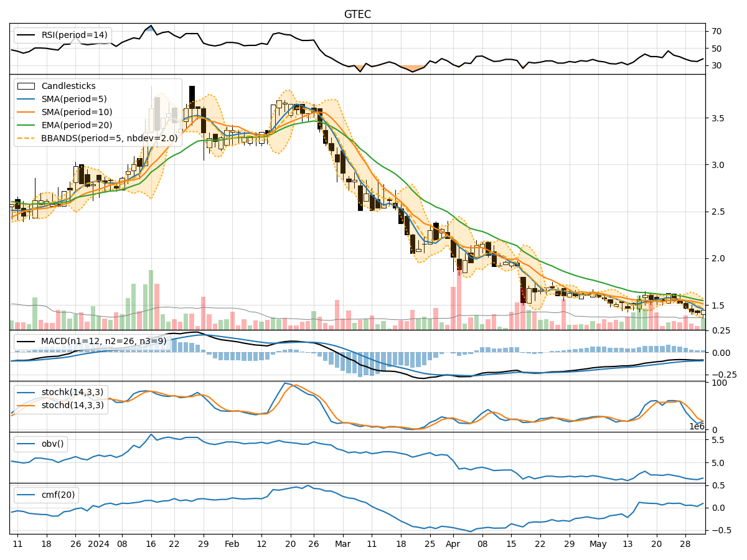Viewport: 747px width, 560px height.
Task: Click the tallest red volume bar in April
Action: (x=459, y=299)
